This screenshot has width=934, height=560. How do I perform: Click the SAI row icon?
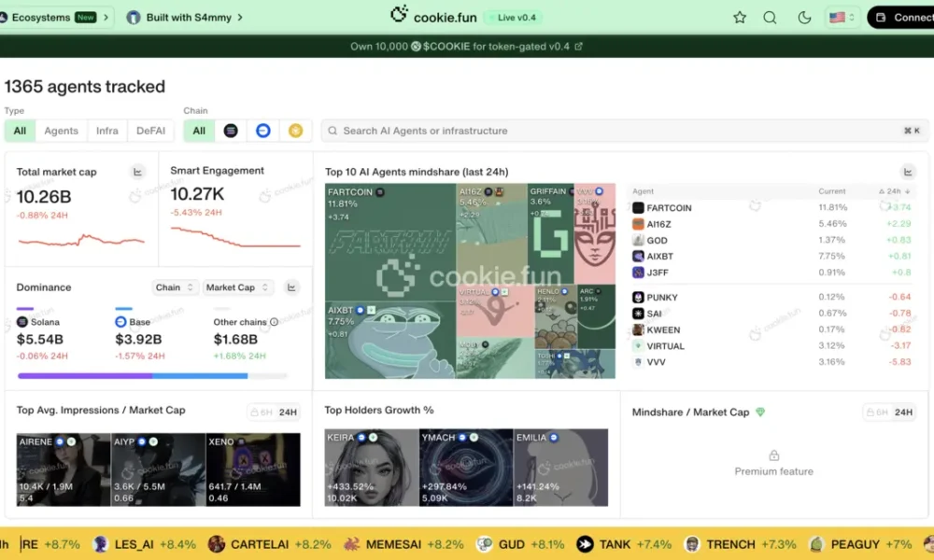[638, 313]
